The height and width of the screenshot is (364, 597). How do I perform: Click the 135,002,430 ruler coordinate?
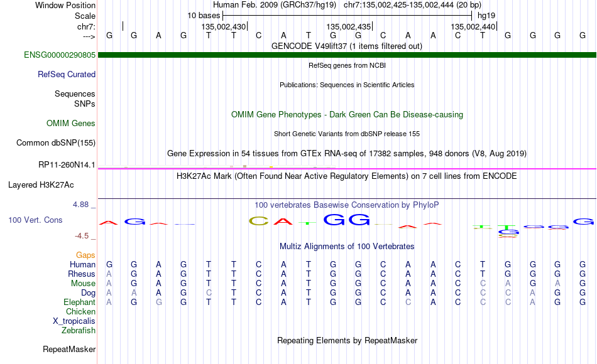(224, 26)
